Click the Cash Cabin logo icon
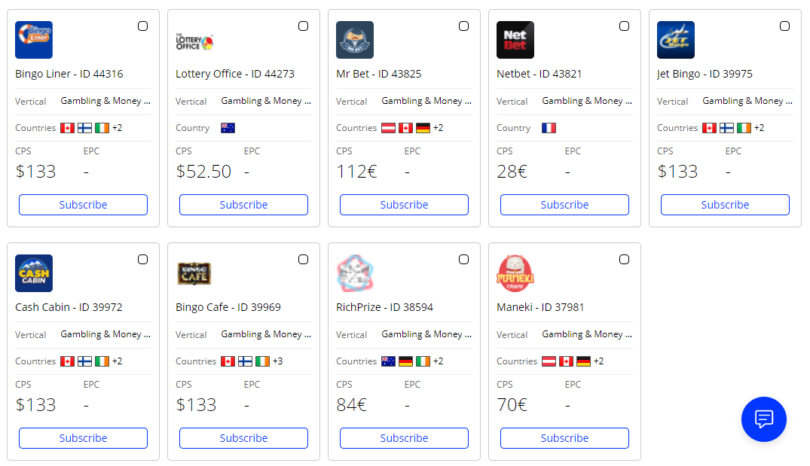This screenshot has width=810, height=466. click(34, 273)
